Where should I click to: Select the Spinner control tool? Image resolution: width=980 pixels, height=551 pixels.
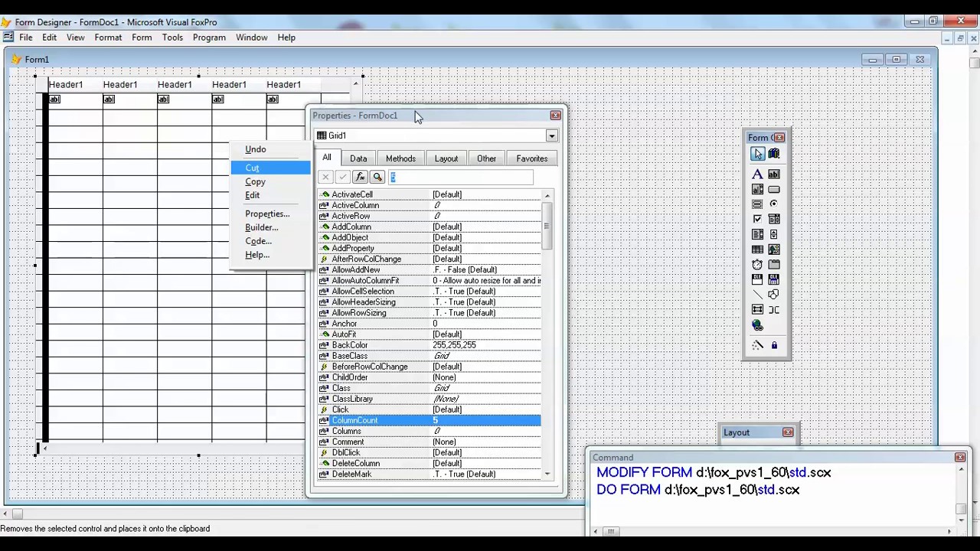[774, 234]
